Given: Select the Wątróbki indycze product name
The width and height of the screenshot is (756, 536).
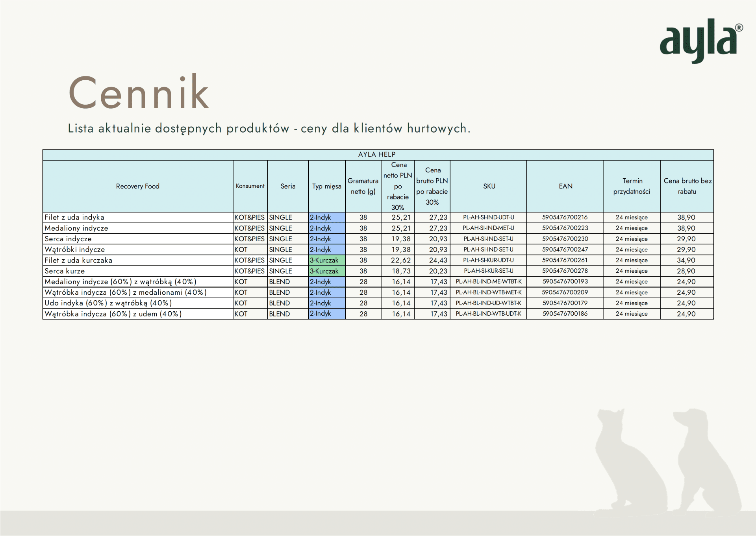Looking at the screenshot, I should click(x=75, y=250).
